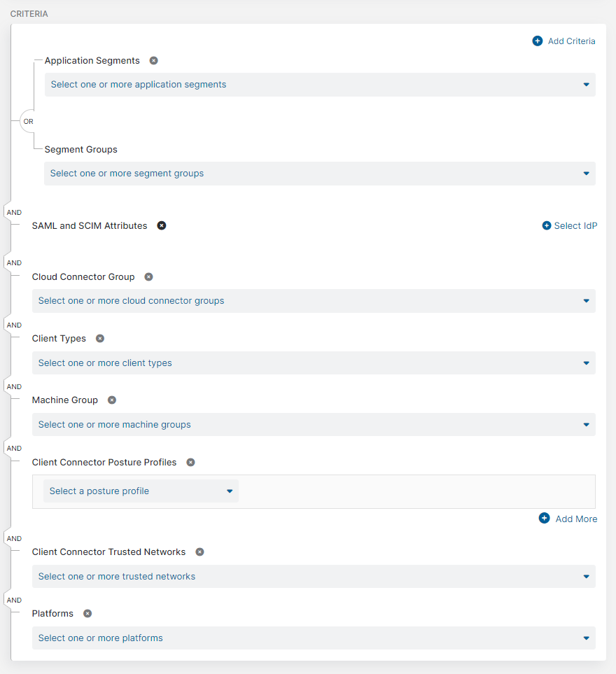616x674 pixels.
Task: Click Add Criteria
Action: 563,41
